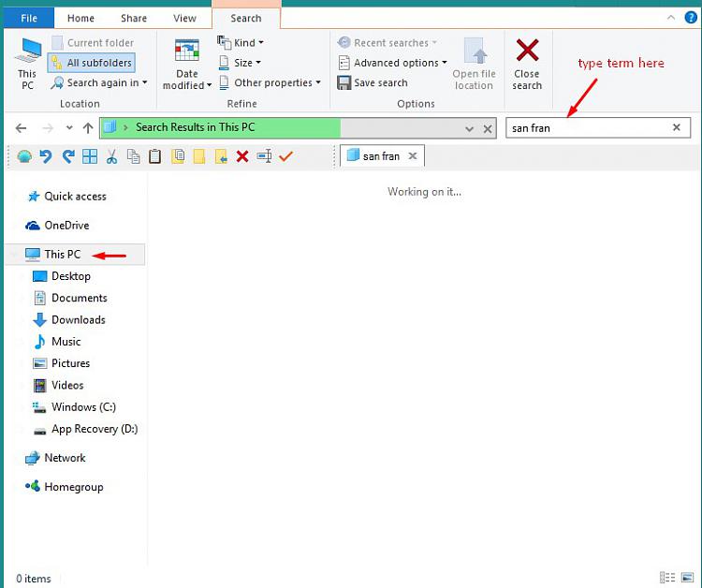This screenshot has width=702, height=588.
Task: Open Help via the question mark icon
Action: pyautogui.click(x=691, y=18)
